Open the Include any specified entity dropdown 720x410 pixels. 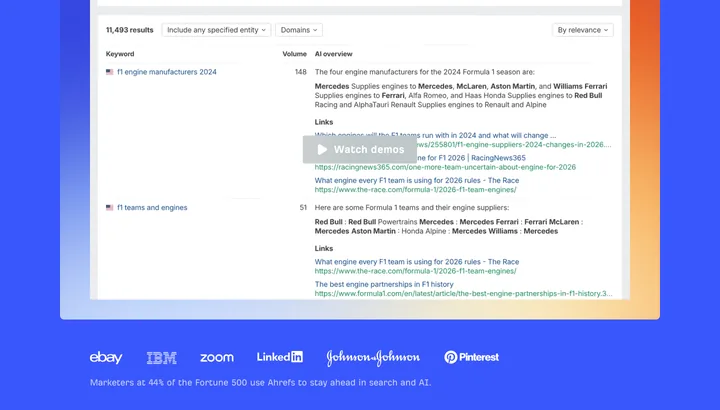(216, 30)
